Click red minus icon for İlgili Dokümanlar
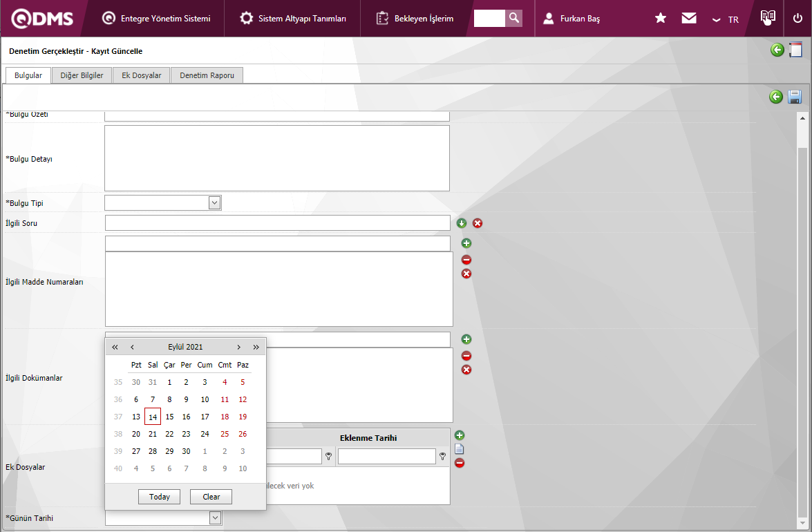This screenshot has height=532, width=812. point(466,356)
